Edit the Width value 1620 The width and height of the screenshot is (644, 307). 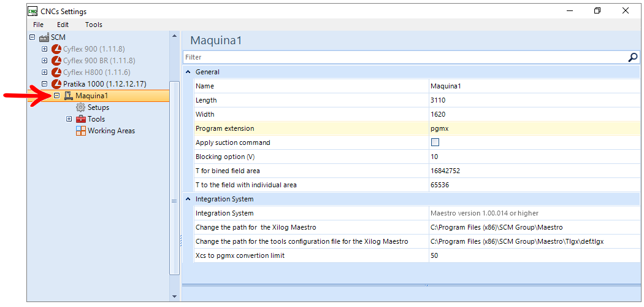tap(534, 114)
